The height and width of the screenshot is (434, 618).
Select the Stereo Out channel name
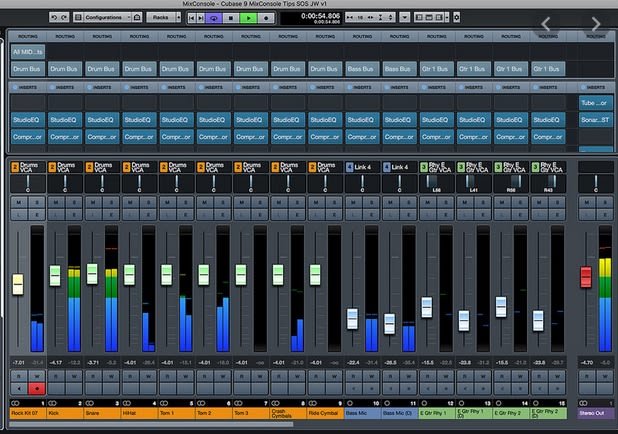pos(596,413)
